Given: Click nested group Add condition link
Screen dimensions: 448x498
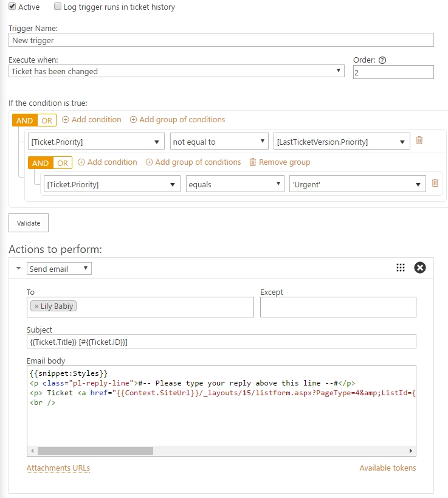Looking at the screenshot, I should coord(112,162).
